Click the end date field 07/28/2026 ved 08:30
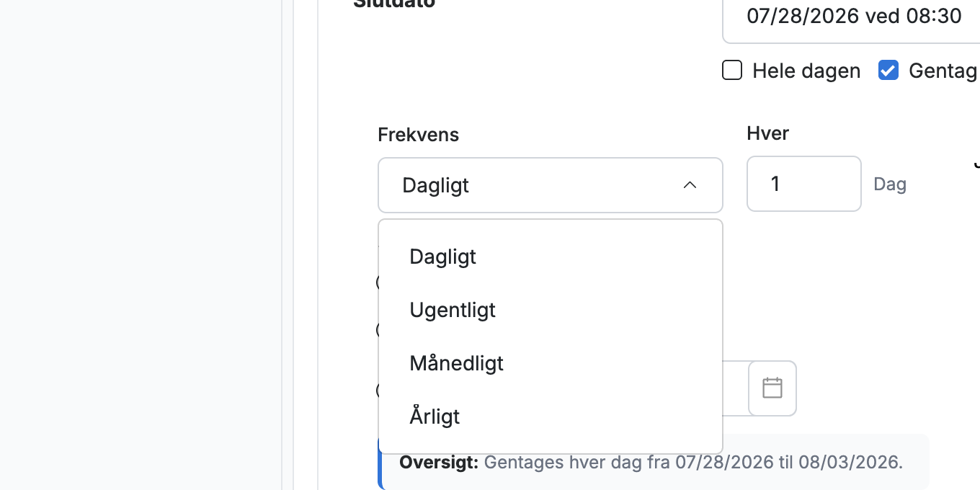The height and width of the screenshot is (490, 980). click(851, 17)
